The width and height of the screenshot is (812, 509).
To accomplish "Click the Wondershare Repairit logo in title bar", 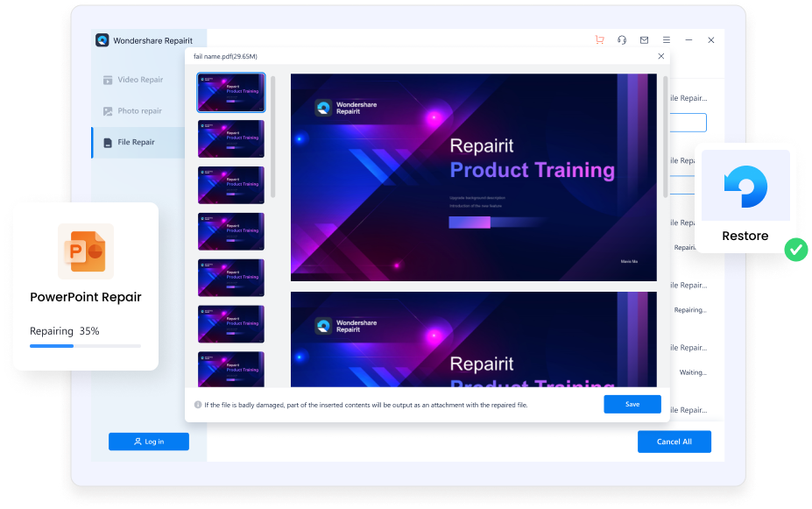I will (102, 40).
